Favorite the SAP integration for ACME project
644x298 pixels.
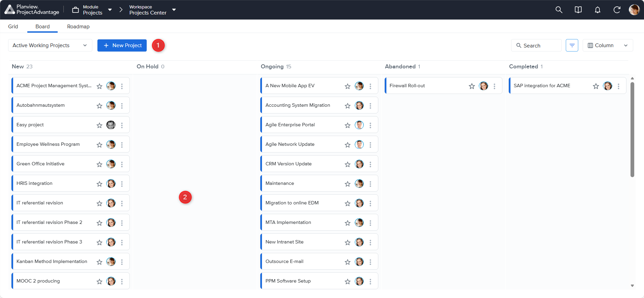[x=596, y=86]
